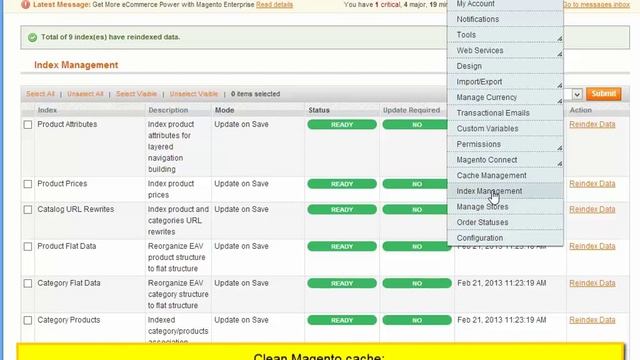Image resolution: width=640 pixels, height=360 pixels.
Task: Reindex Data for Catalog URL Rewrites
Action: pos(592,209)
